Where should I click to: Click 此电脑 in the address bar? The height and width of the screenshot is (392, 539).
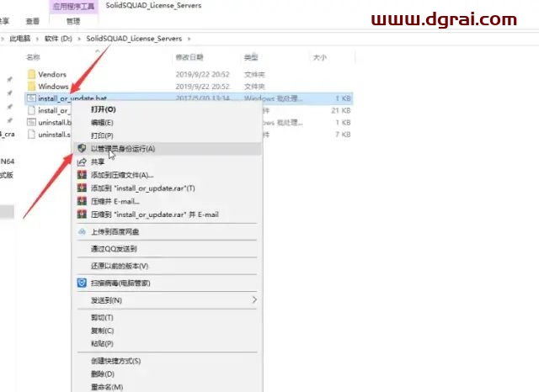pyautogui.click(x=20, y=39)
